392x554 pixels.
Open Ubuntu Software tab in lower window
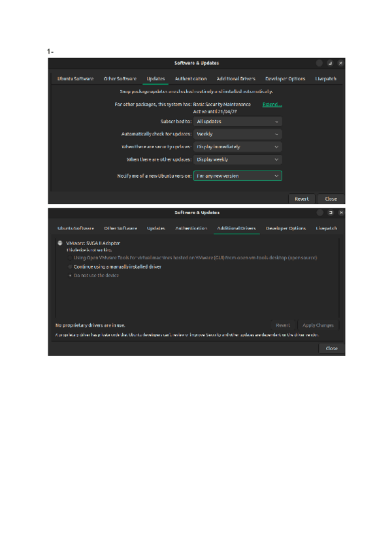point(75,228)
